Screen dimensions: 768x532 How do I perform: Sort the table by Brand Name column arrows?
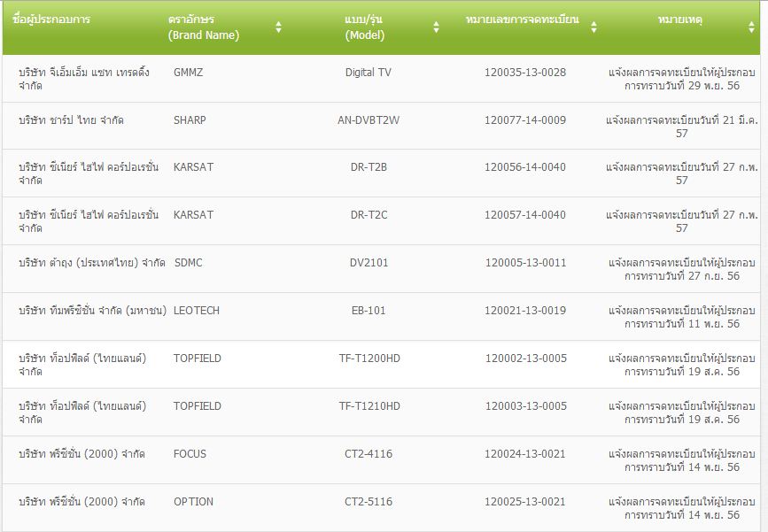tap(278, 27)
